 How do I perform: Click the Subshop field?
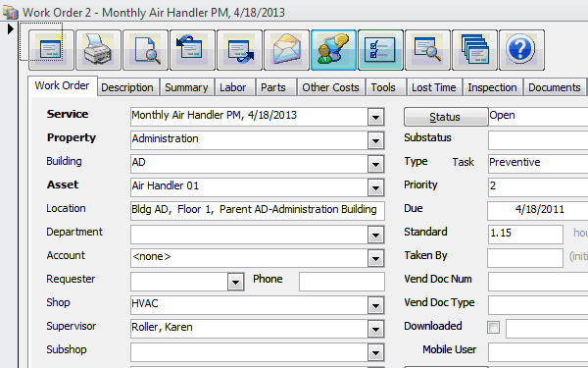coord(249,352)
